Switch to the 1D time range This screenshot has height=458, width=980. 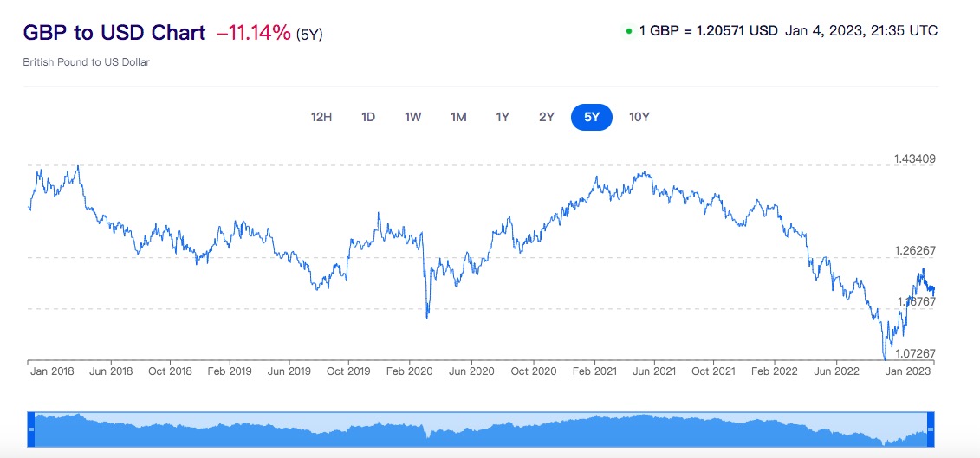tap(367, 117)
